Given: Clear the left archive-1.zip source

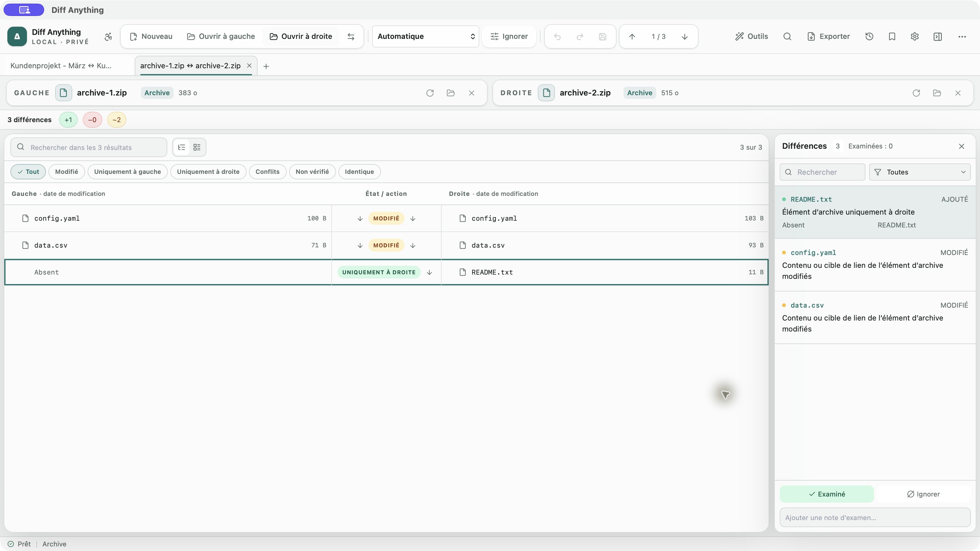Looking at the screenshot, I should point(471,93).
